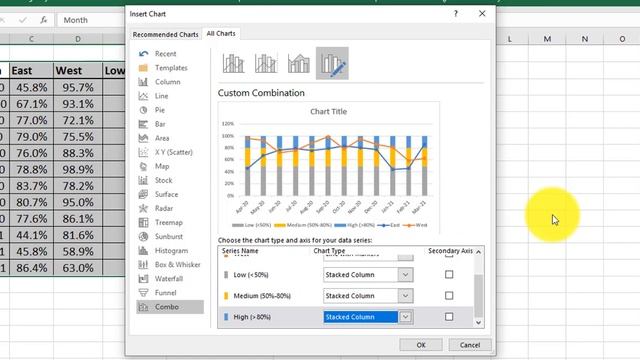Image resolution: width=640 pixels, height=360 pixels.
Task: Select cell showing 44.1%
Action: pos(31,235)
